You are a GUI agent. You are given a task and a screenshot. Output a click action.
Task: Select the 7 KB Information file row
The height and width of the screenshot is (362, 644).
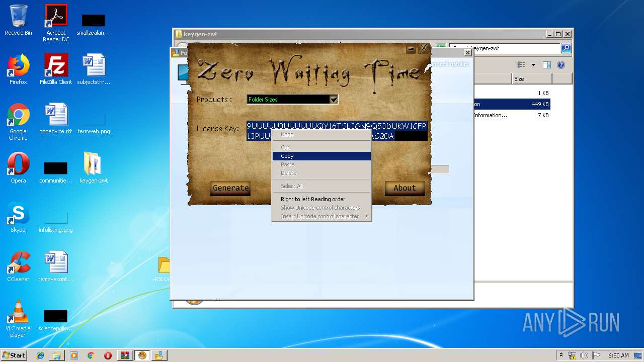pos(511,115)
